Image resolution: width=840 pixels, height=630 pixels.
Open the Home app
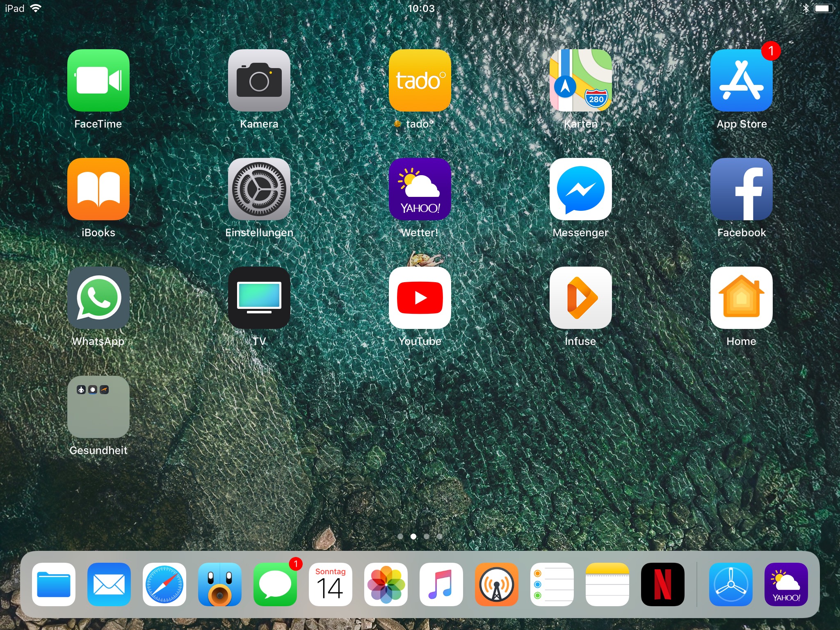point(742,298)
